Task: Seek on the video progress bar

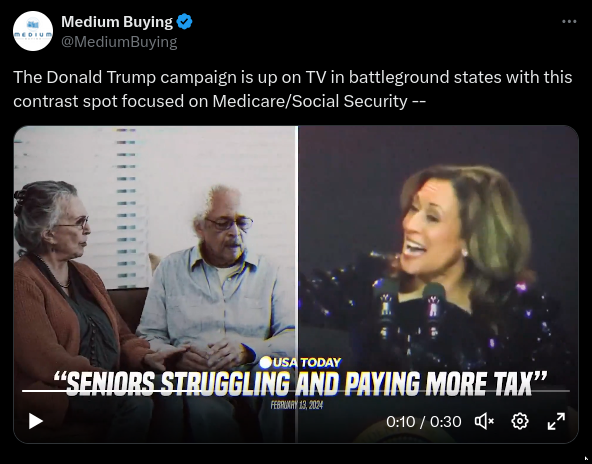Action: click(296, 391)
